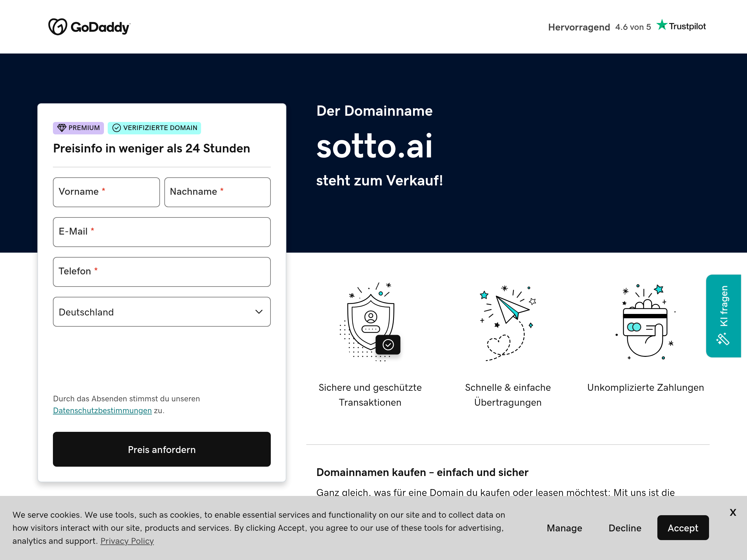Open the Datenschutzbestimmungen link
The height and width of the screenshot is (560, 747).
pos(102,410)
